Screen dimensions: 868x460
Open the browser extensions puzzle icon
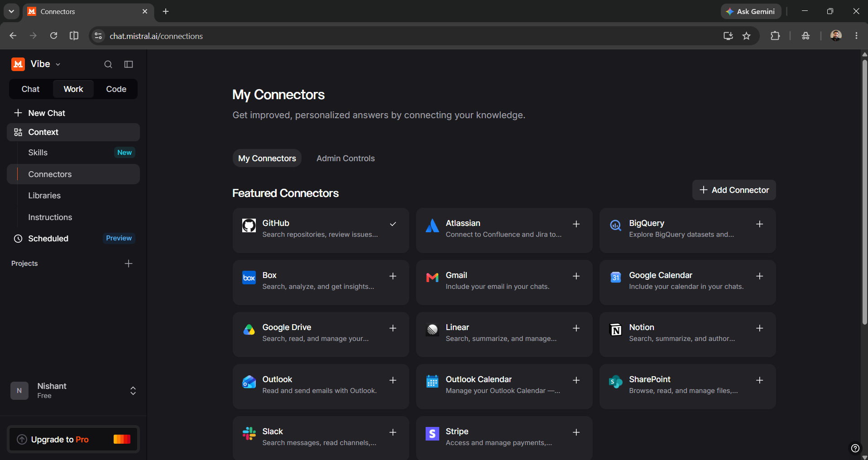point(775,36)
